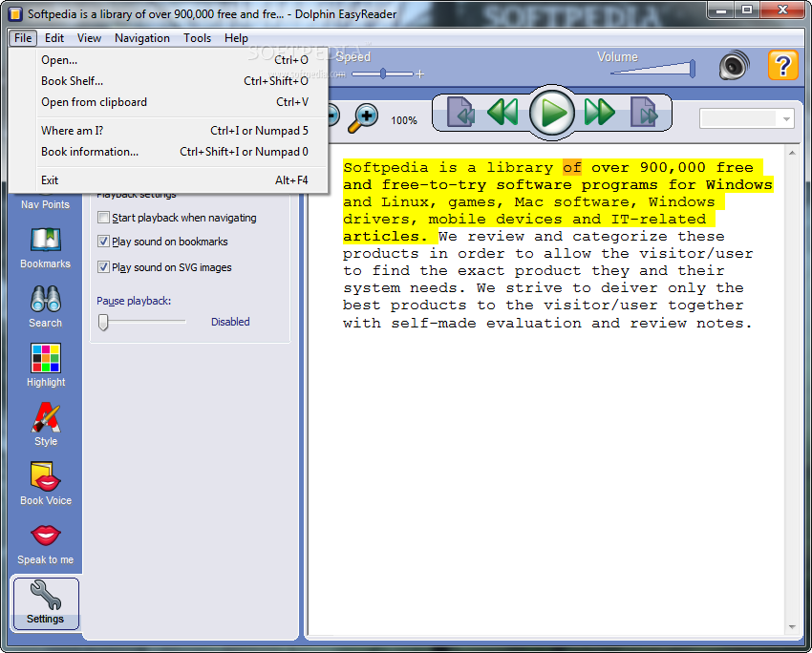
Task: Click the green rewind arrows
Action: click(x=502, y=112)
